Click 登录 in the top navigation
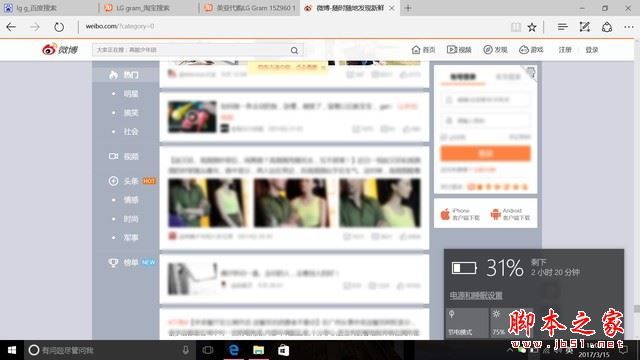Image resolution: width=640 pixels, height=360 pixels. point(592,50)
